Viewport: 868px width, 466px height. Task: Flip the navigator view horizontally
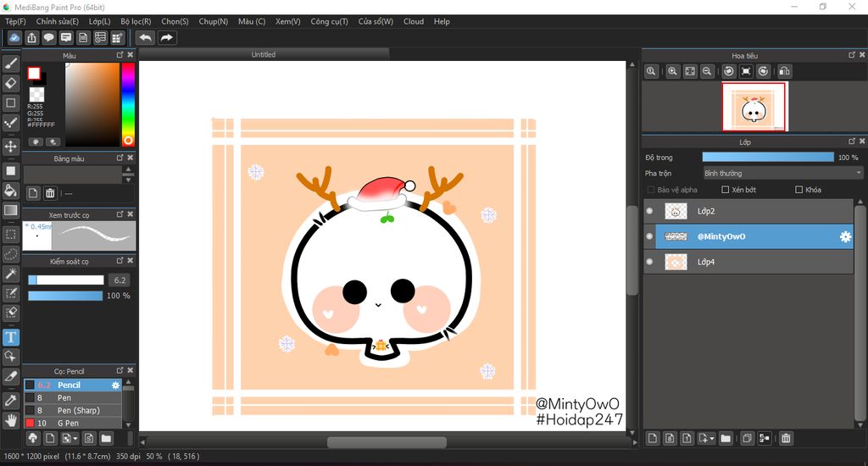(x=784, y=71)
